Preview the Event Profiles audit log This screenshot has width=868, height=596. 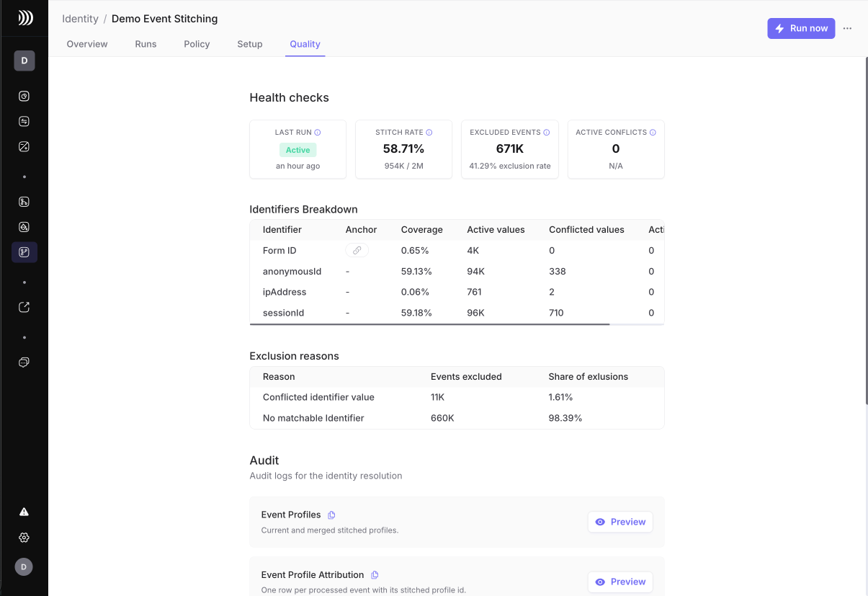pyautogui.click(x=620, y=522)
